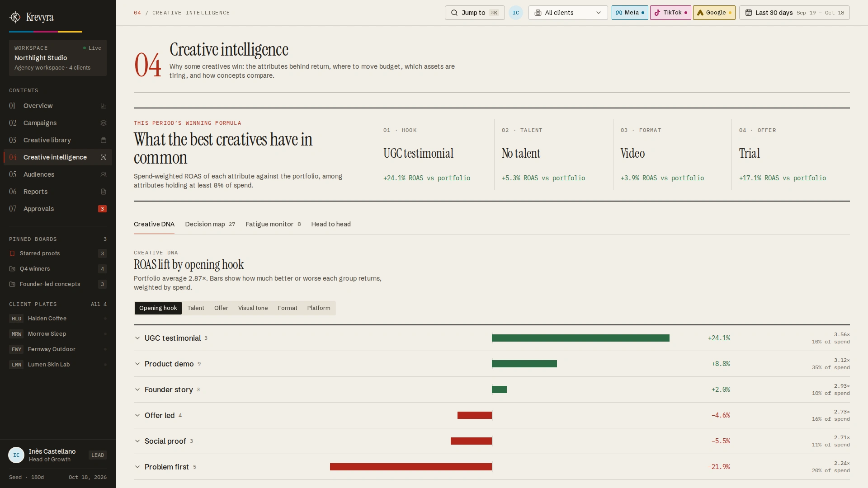Select the Platform segment

coord(319,308)
